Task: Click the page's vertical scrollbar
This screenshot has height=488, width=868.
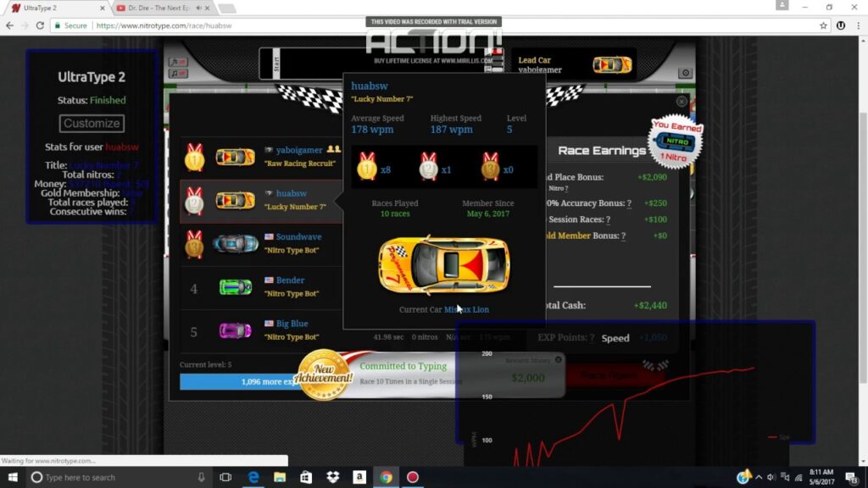Action: tap(863, 247)
